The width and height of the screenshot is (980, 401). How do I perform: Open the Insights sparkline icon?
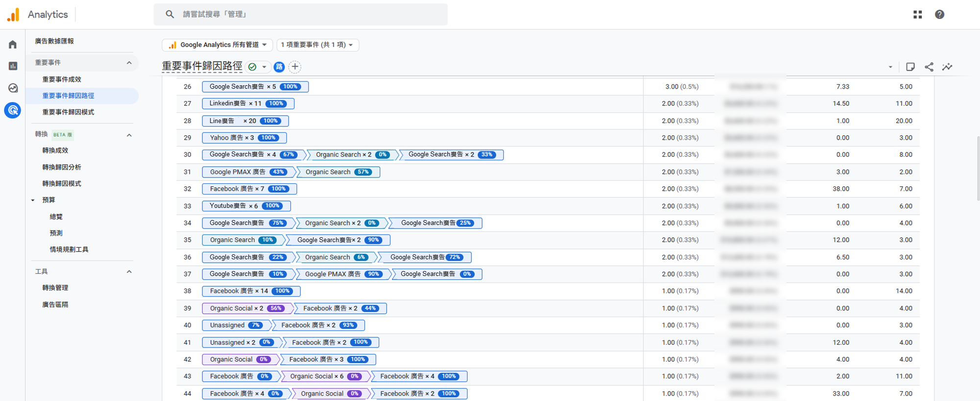(947, 67)
